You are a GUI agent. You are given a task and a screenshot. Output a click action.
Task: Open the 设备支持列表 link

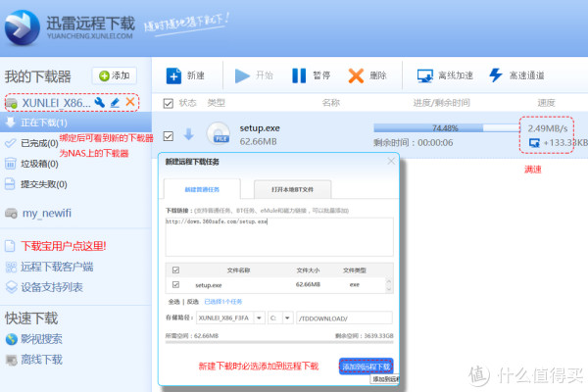click(x=52, y=287)
